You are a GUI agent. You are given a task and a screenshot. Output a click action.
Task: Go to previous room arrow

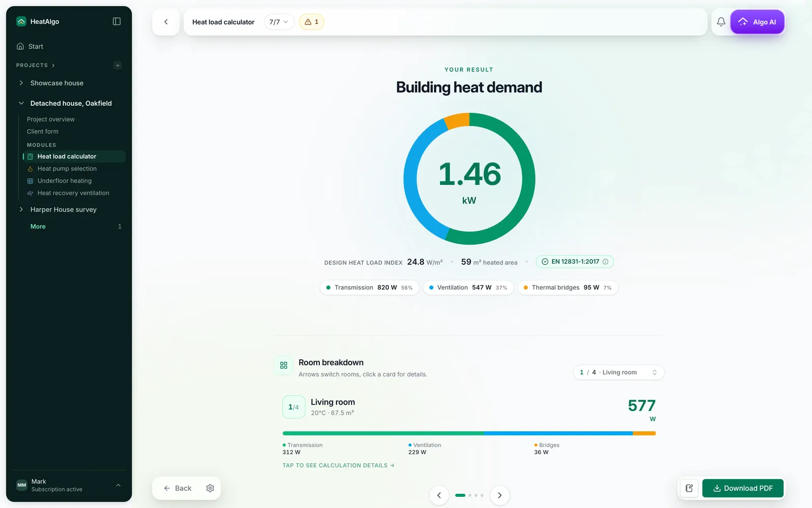(439, 495)
